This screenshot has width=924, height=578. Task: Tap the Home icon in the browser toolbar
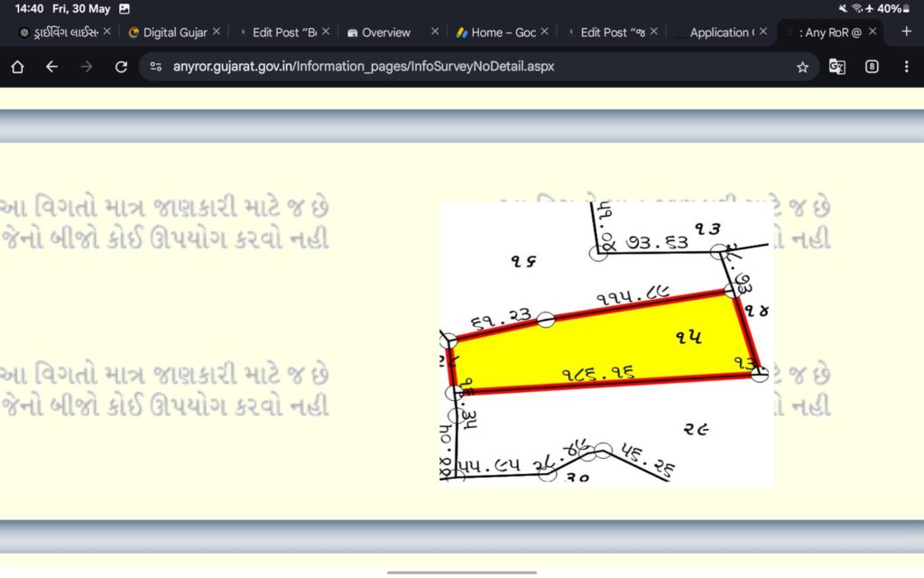click(17, 67)
